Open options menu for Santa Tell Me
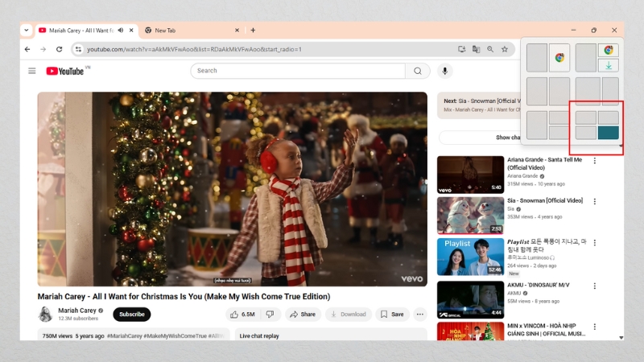Screen dimensions: 644x362 pos(595,160)
